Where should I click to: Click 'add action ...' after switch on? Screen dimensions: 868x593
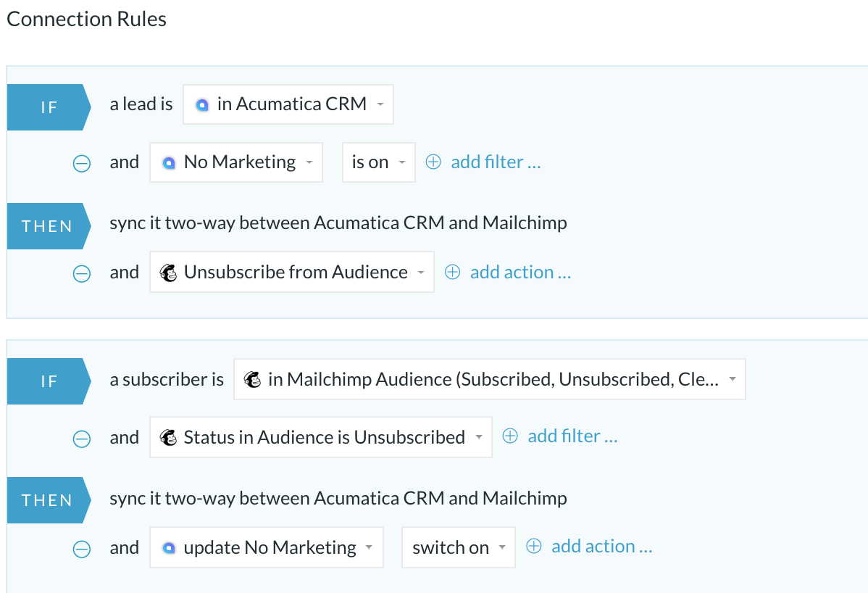click(x=602, y=546)
